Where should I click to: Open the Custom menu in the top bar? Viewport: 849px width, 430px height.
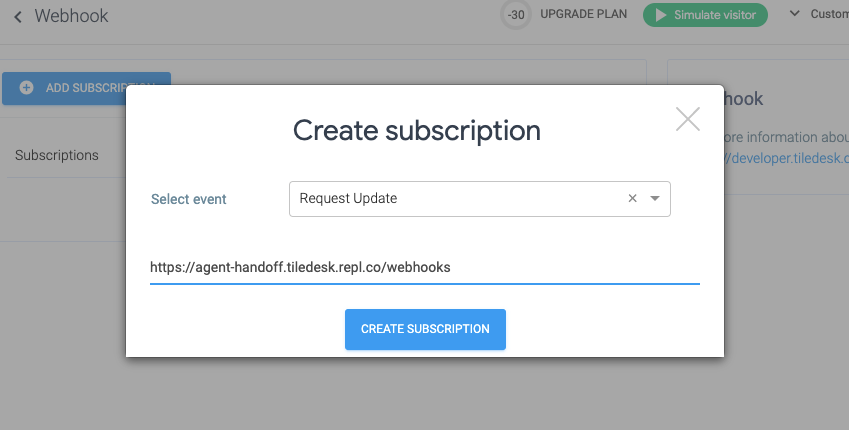828,14
